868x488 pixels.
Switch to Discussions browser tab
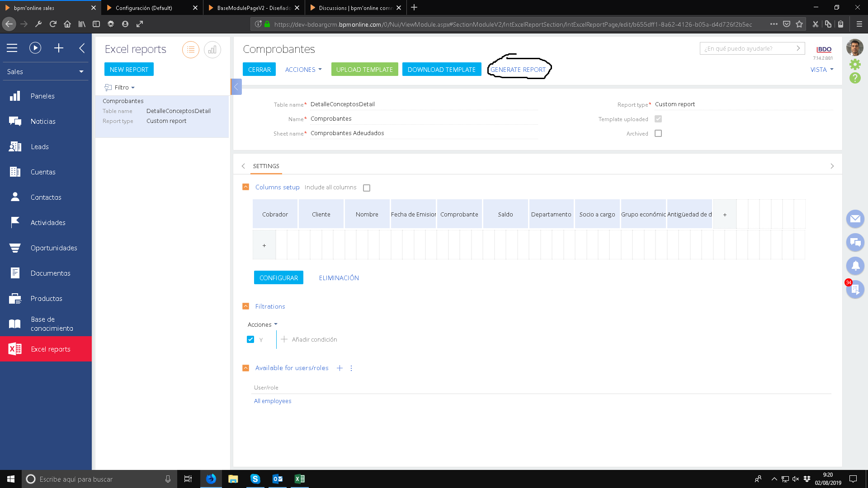pos(356,8)
